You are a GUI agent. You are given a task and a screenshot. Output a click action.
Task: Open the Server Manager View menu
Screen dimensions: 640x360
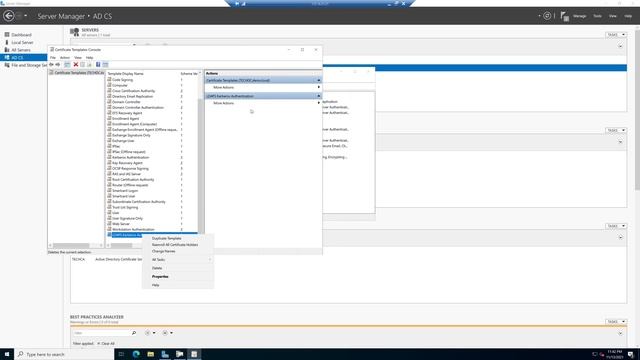pos(613,16)
